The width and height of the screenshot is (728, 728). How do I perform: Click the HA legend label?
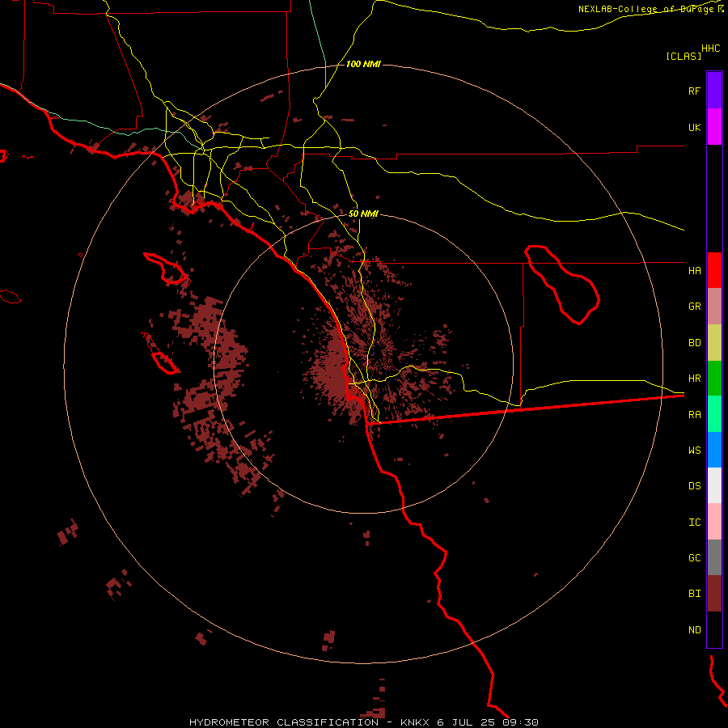pyautogui.click(x=694, y=271)
